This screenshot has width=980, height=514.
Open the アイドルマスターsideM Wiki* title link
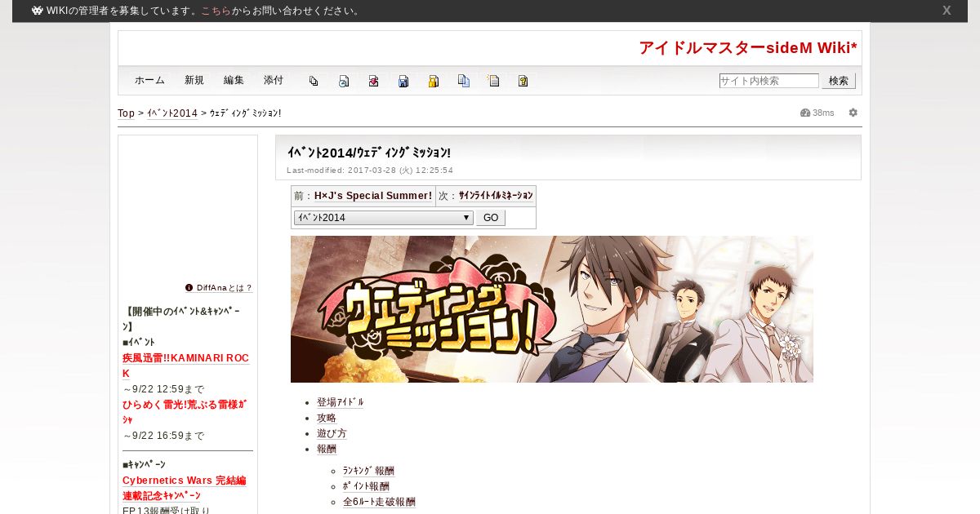748,48
